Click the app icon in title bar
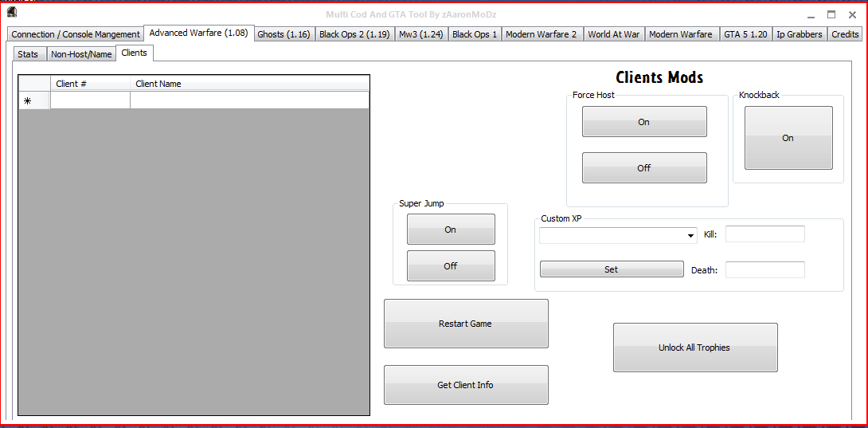 click(10, 12)
